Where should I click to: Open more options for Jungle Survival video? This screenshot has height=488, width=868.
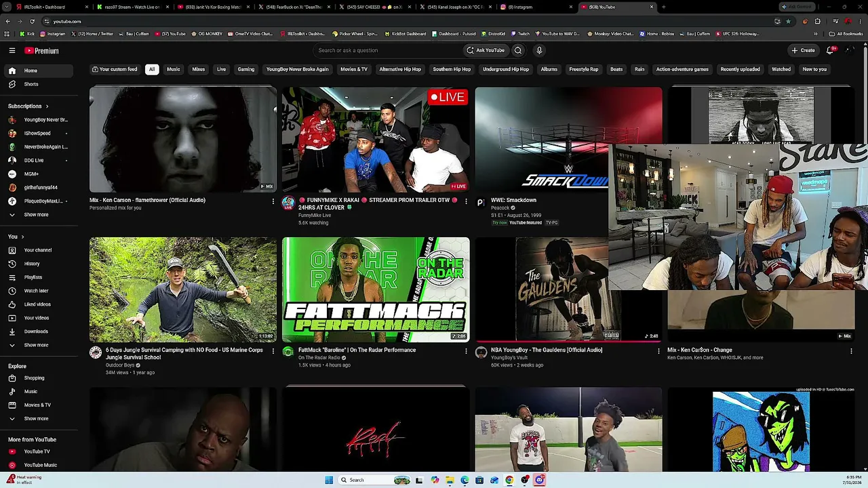[x=273, y=351]
